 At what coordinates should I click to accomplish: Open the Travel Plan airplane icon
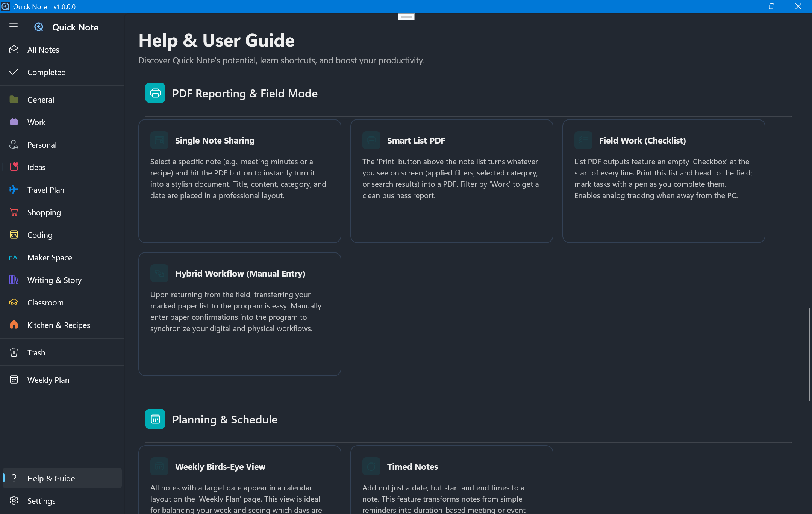click(14, 190)
